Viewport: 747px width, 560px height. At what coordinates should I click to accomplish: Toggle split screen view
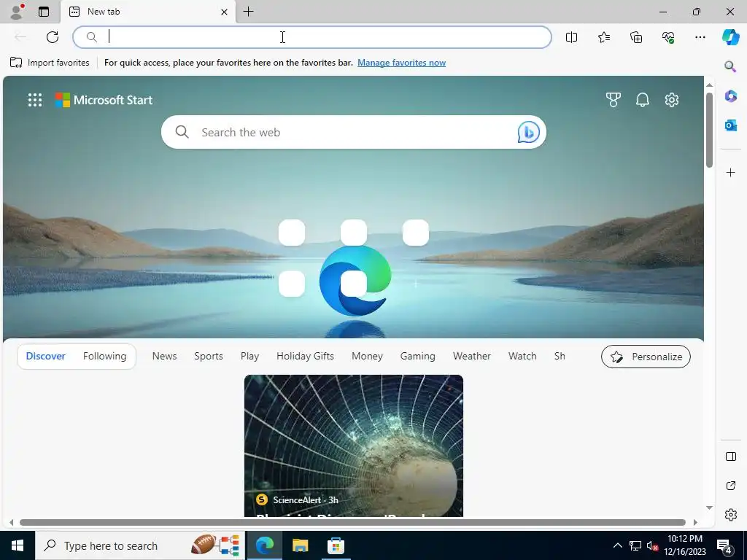571,37
